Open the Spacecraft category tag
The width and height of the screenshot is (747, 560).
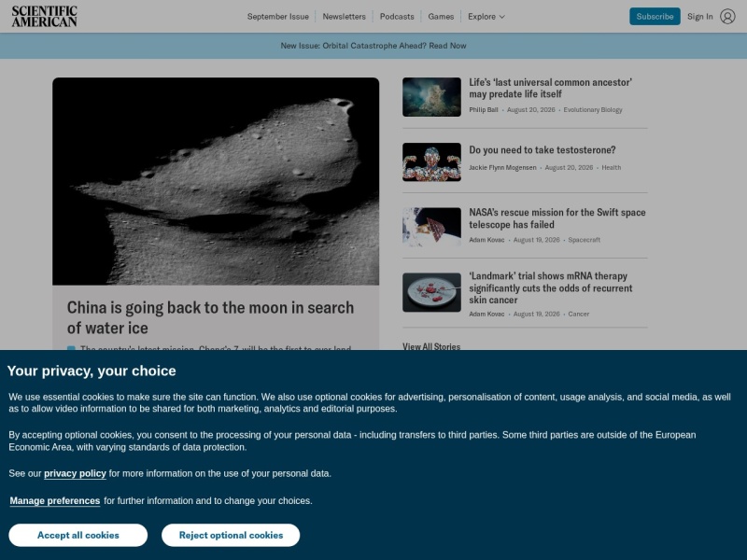coord(585,240)
